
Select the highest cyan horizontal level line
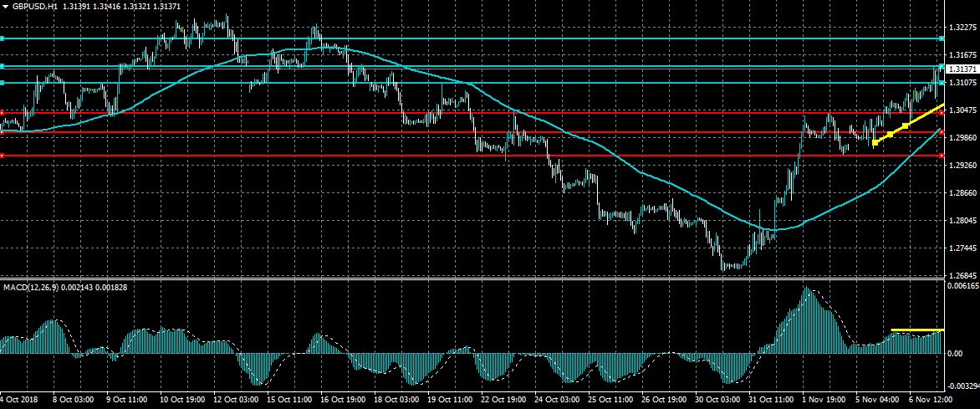472,38
